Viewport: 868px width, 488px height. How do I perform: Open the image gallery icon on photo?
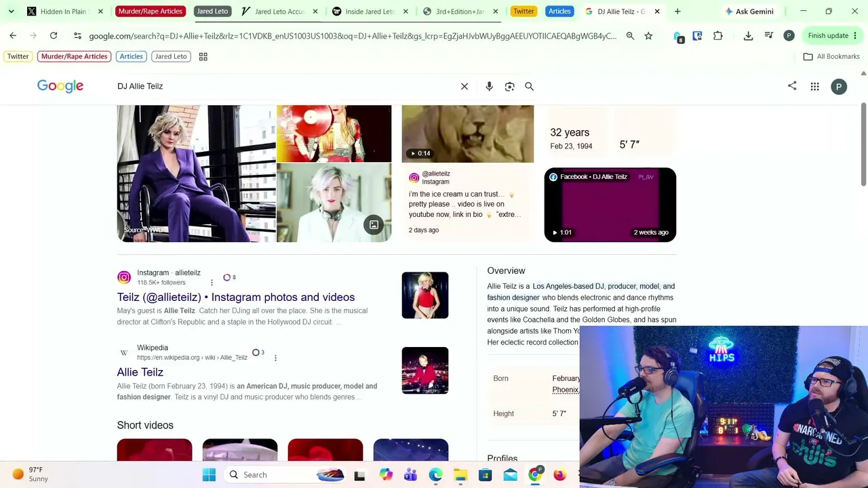[x=374, y=225]
